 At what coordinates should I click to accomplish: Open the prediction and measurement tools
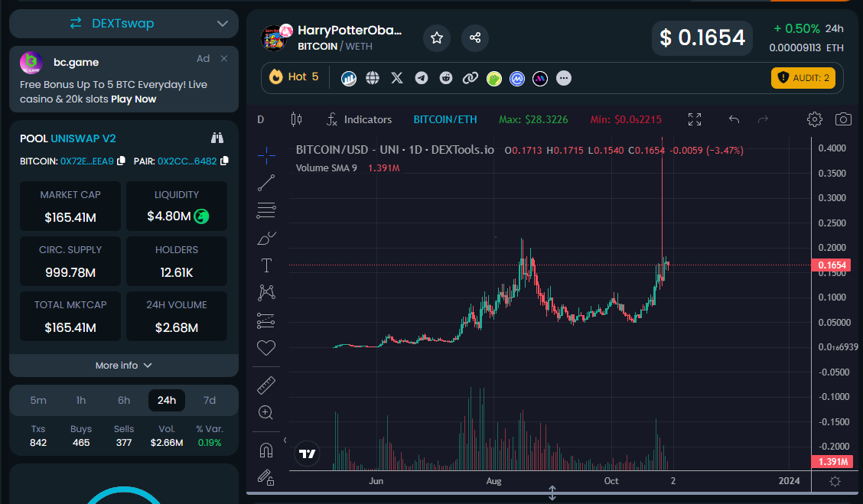[x=265, y=320]
